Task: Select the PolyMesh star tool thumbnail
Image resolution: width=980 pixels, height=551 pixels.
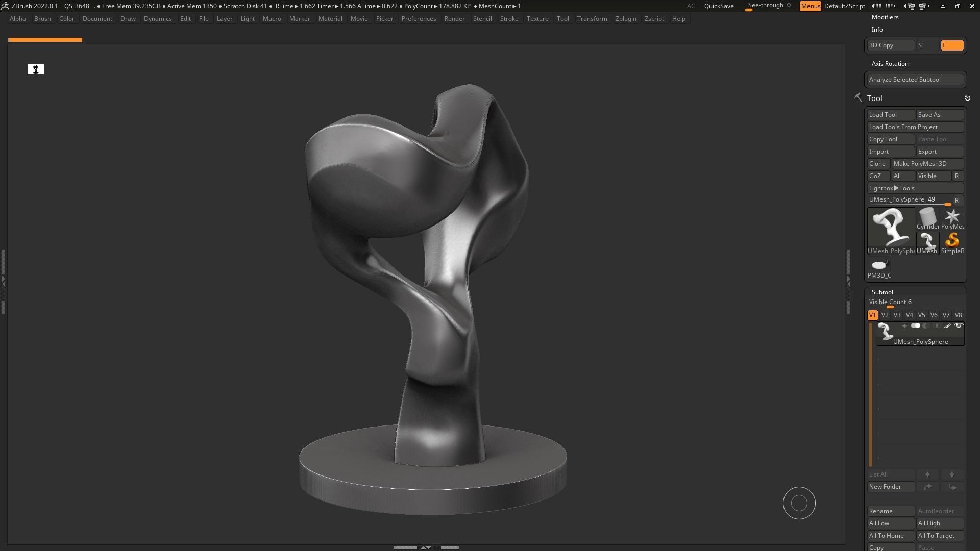Action: [x=952, y=219]
